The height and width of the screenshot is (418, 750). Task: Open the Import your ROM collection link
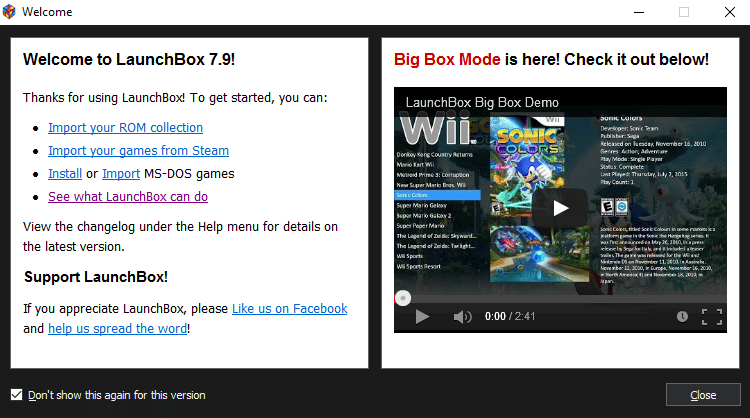(125, 128)
